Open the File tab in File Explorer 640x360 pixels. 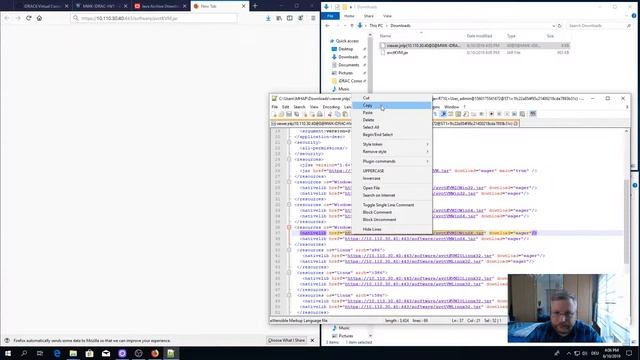click(x=330, y=16)
